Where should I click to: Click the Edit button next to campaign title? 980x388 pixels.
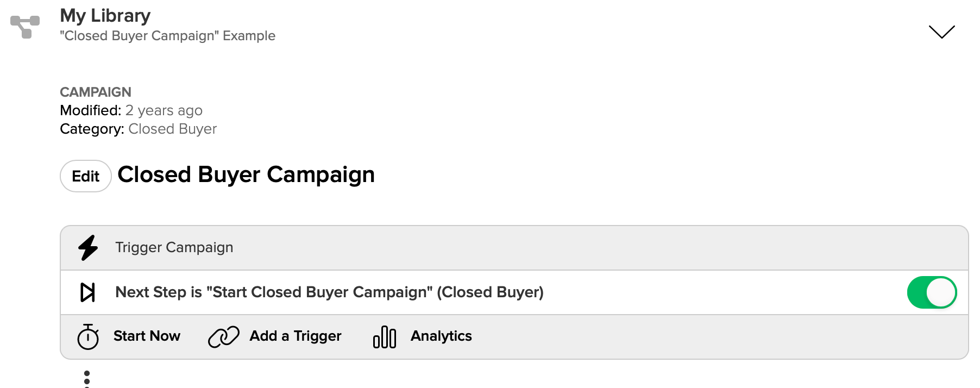[86, 176]
